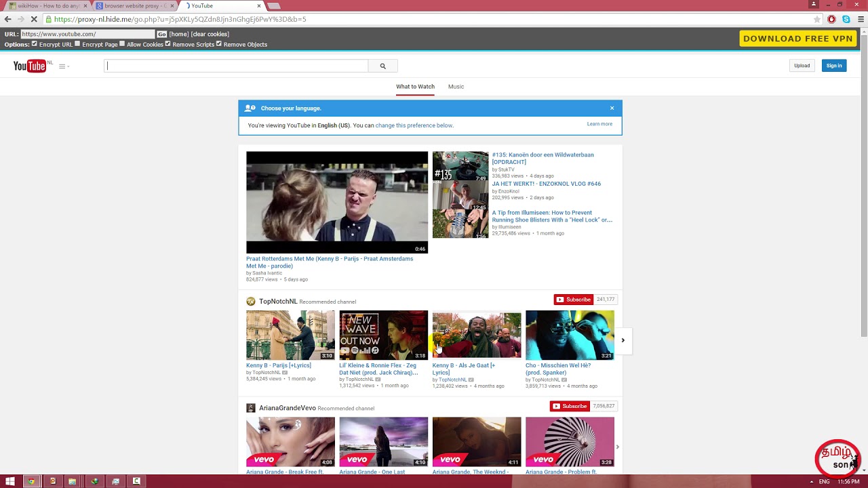Click the Sasha Ivantic uploader name
The height and width of the screenshot is (488, 868).
click(x=267, y=273)
